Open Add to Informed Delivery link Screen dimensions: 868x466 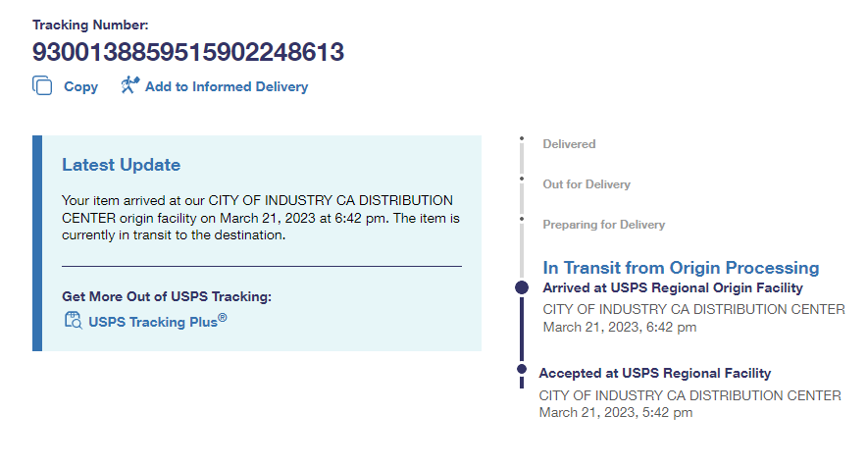[226, 86]
